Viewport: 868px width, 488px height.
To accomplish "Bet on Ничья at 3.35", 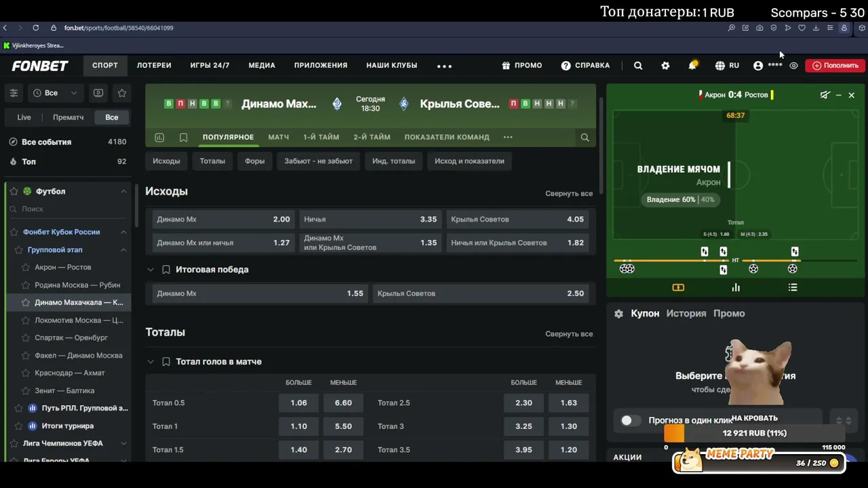I will (x=370, y=220).
